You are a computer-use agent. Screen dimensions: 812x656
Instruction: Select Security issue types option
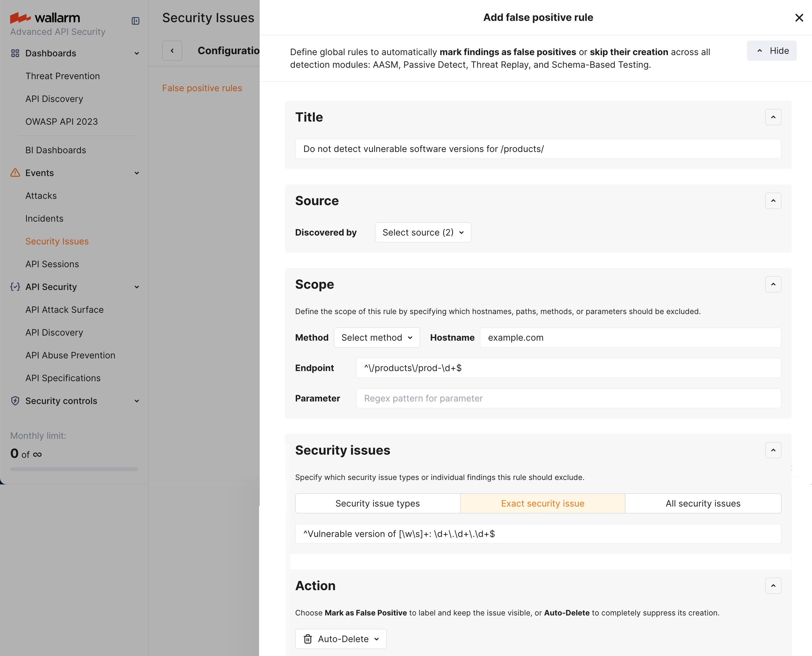pyautogui.click(x=377, y=503)
